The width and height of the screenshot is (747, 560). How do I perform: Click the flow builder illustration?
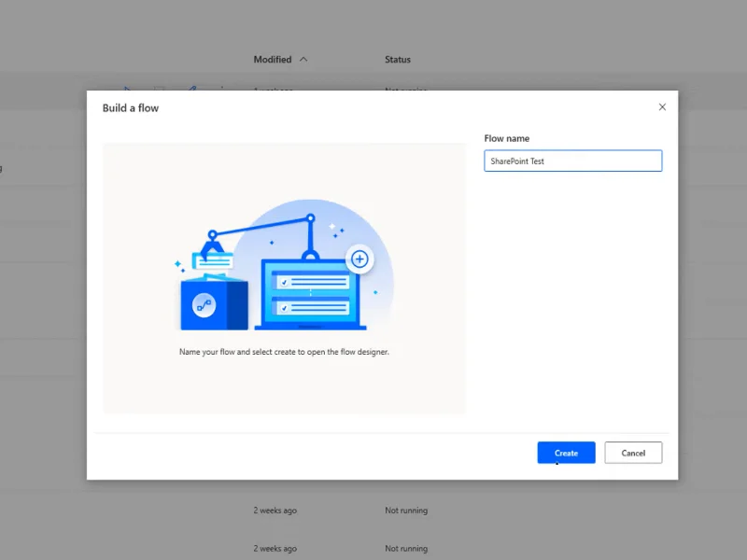pyautogui.click(x=285, y=265)
